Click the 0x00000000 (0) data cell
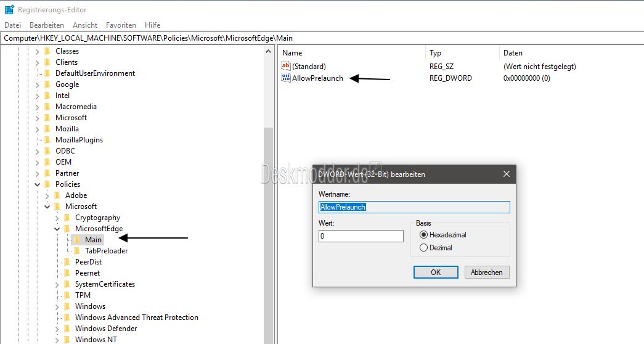 [526, 78]
